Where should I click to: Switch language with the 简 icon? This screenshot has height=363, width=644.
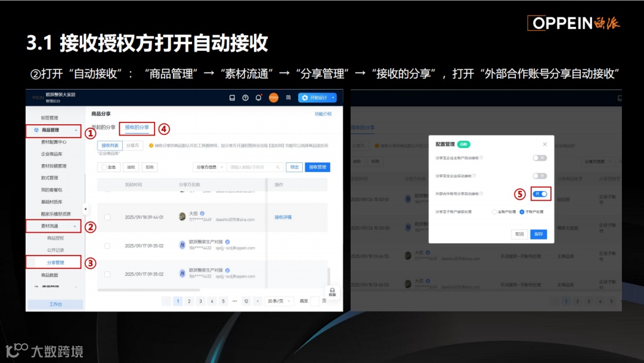click(x=289, y=98)
